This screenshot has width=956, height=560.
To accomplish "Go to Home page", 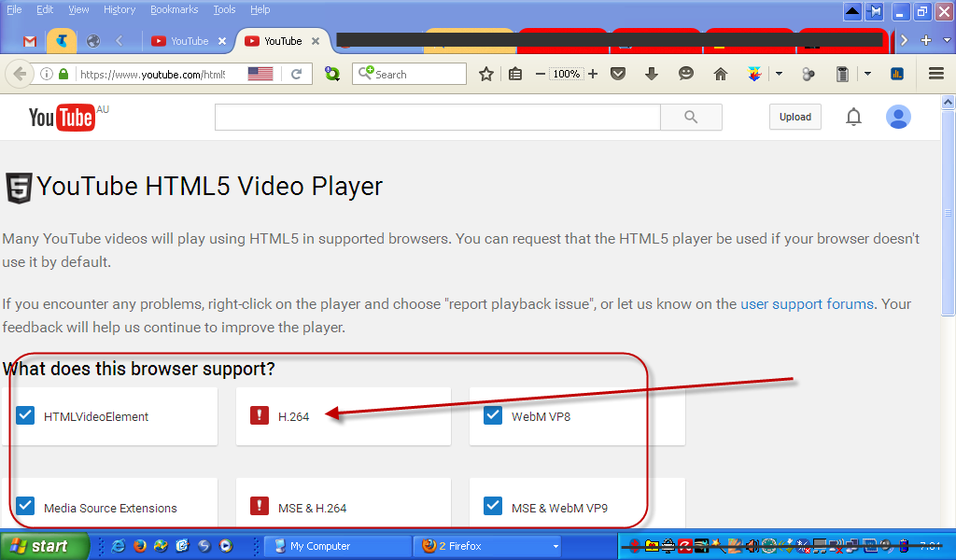I will coord(721,75).
